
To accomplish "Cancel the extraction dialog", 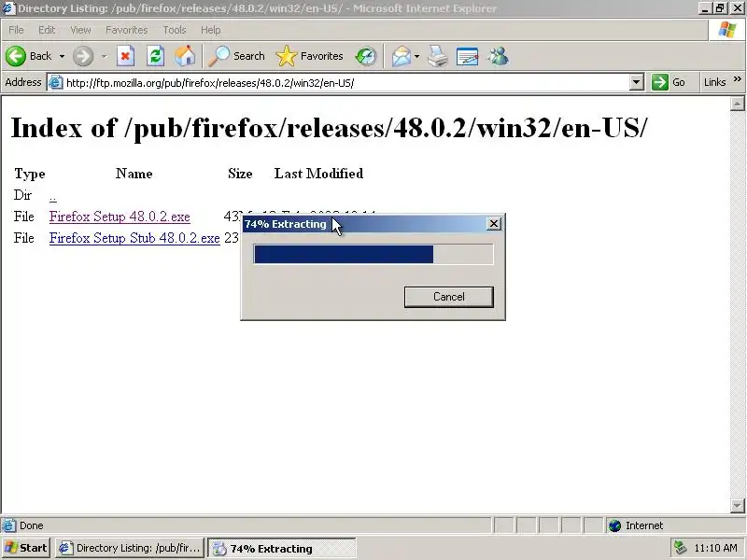I will point(449,297).
